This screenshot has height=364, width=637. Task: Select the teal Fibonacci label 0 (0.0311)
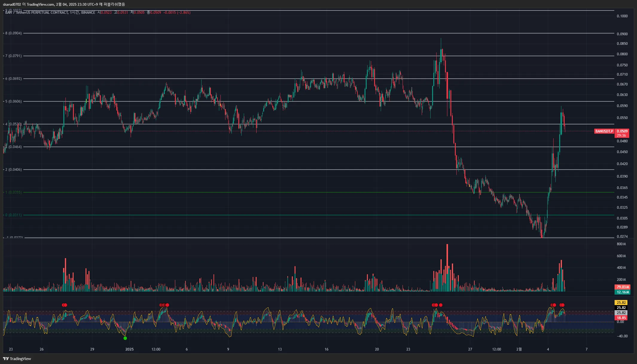click(13, 215)
